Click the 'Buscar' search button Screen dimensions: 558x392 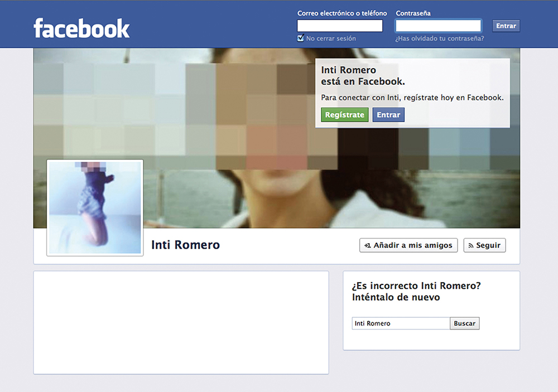464,323
